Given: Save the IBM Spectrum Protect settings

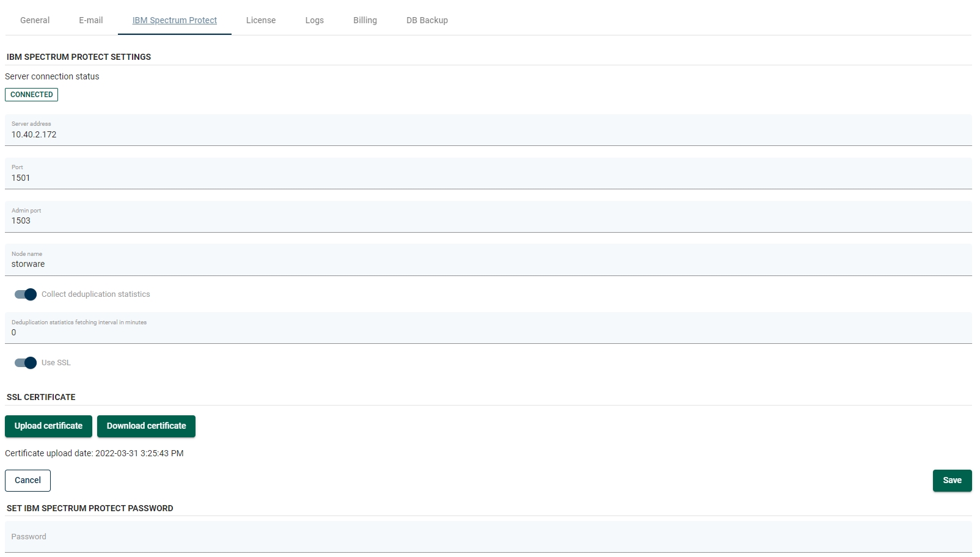Looking at the screenshot, I should point(951,481).
